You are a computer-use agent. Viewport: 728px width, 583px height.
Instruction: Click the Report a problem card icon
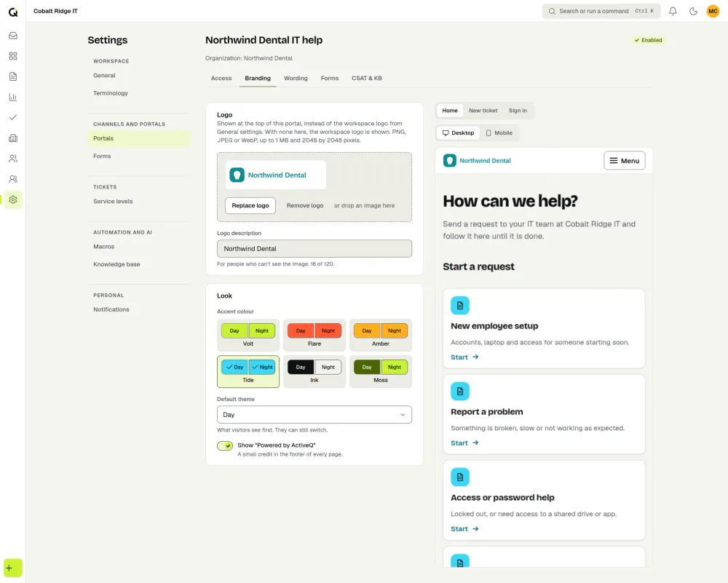pyautogui.click(x=460, y=392)
